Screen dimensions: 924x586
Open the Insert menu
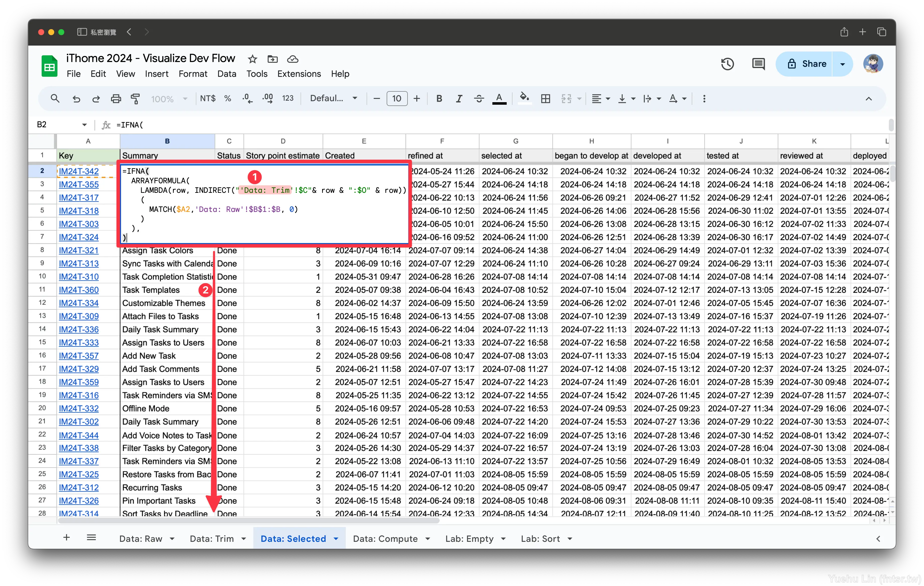[x=157, y=74]
